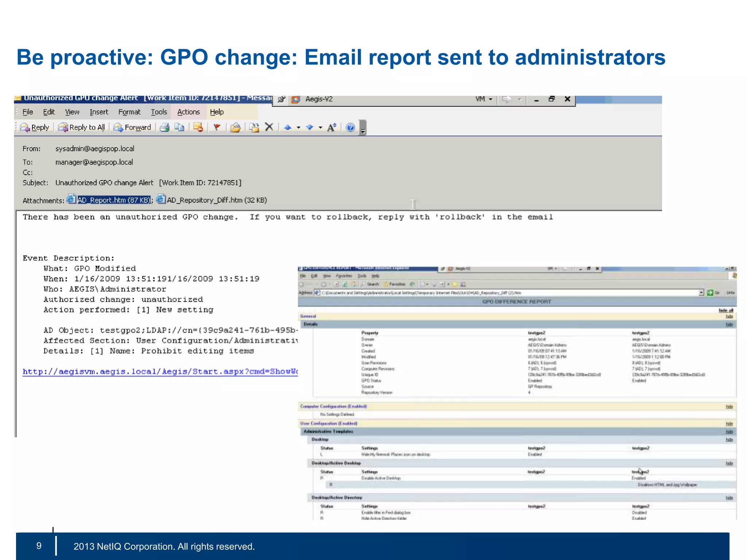Click the aegisvm.aegis.local hyperlink in email body
The height and width of the screenshot is (560, 747).
160,372
